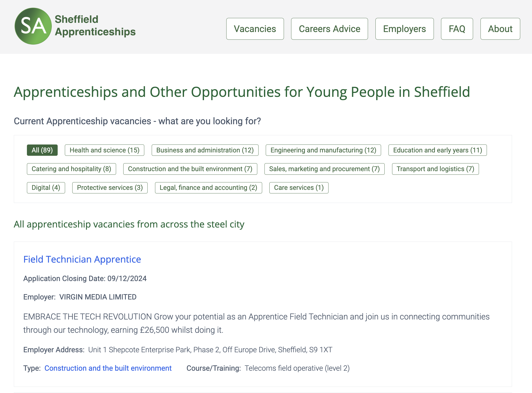Click the Construction type link under the vacancy
This screenshot has height=393, width=532.
[108, 368]
